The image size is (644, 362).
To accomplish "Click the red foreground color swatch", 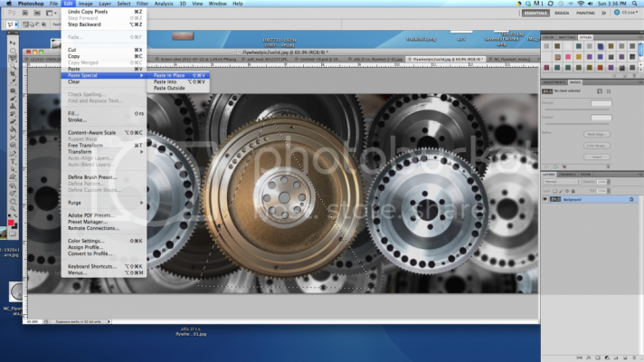I will (x=11, y=223).
